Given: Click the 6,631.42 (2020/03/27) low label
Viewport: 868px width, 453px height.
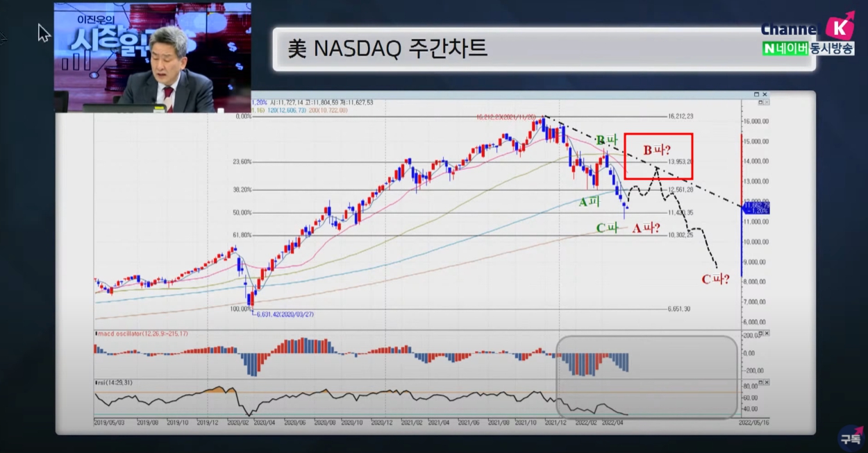Looking at the screenshot, I should pyautogui.click(x=284, y=314).
